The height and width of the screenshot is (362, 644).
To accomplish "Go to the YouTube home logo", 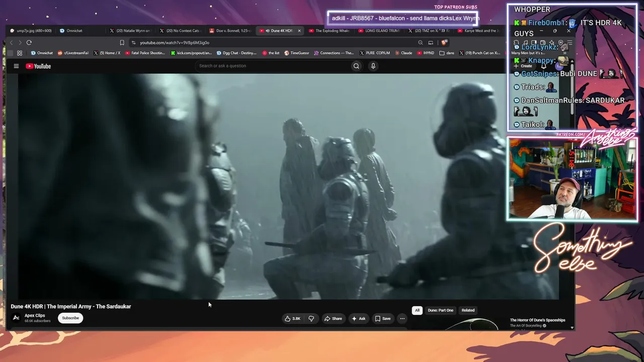I will click(x=38, y=66).
